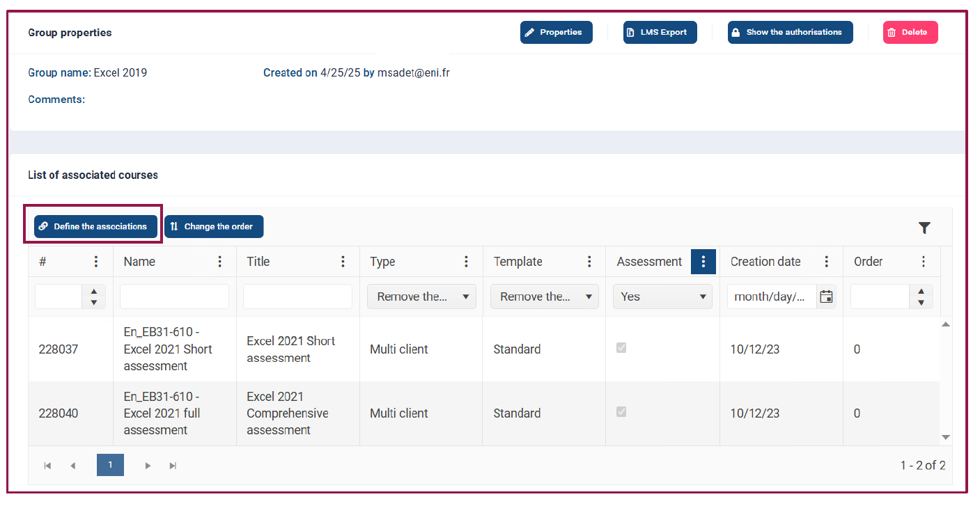Click Define the associations button
980x506 pixels.
pos(95,226)
